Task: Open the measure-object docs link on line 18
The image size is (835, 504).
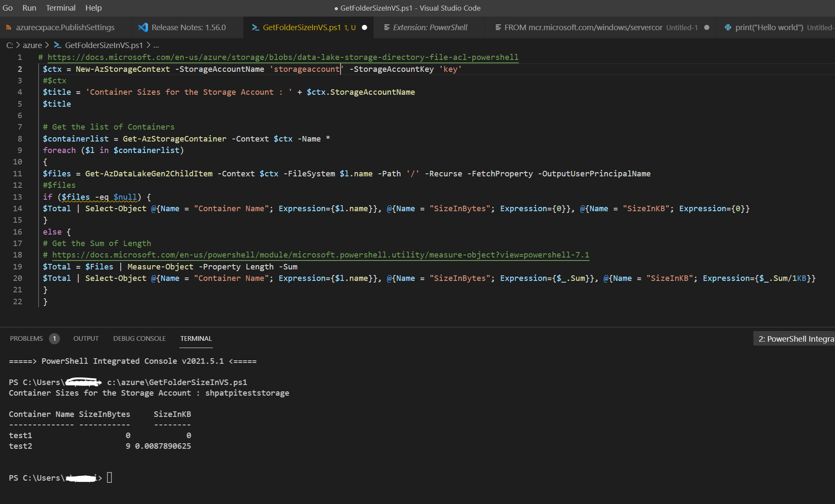Action: (321, 255)
